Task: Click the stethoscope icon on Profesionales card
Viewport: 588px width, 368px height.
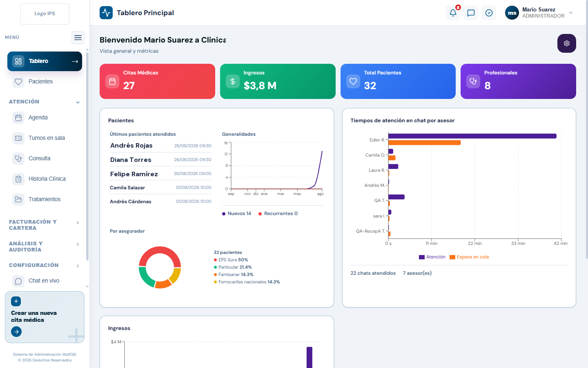Action: (x=473, y=81)
